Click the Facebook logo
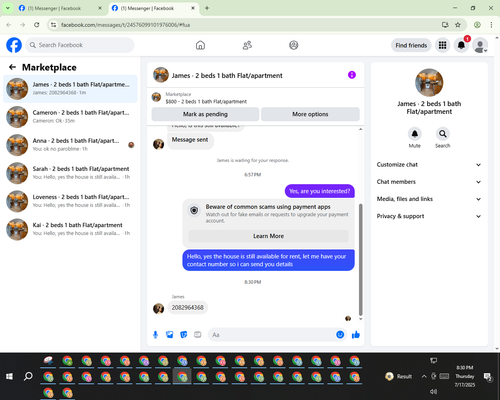The height and width of the screenshot is (400, 500). 14,45
